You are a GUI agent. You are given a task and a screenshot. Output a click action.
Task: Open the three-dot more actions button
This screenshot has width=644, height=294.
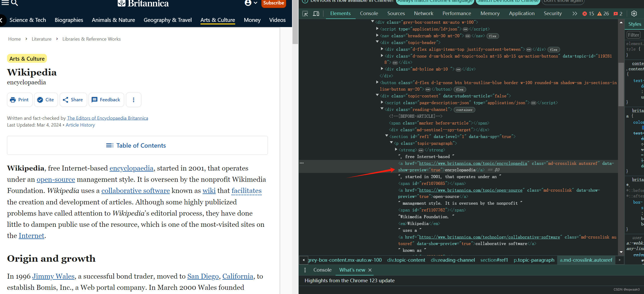133,100
